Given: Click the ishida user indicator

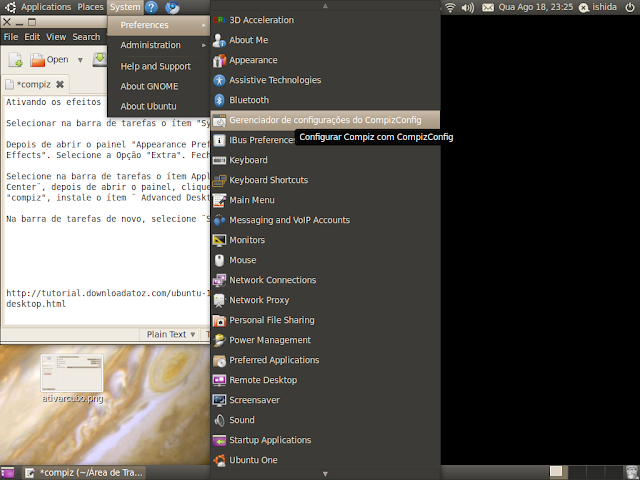Looking at the screenshot, I should pyautogui.click(x=599, y=7).
